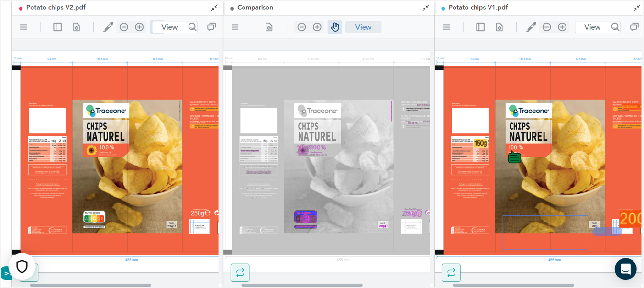
Task: Collapse the Comparison panel using its corner arrows
Action: pyautogui.click(x=426, y=8)
